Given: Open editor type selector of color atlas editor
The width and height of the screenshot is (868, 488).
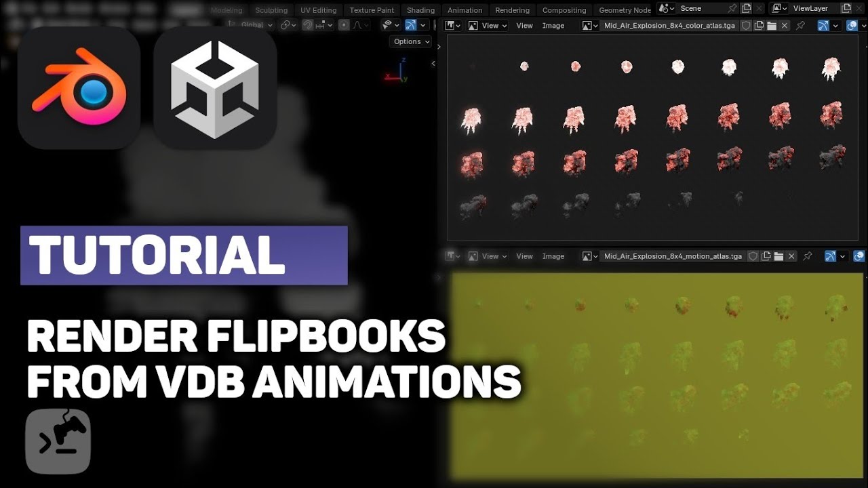Looking at the screenshot, I should tap(453, 25).
